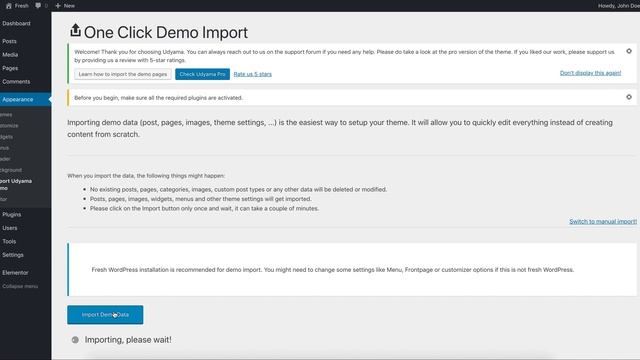Click Don't display this again link

coord(590,73)
